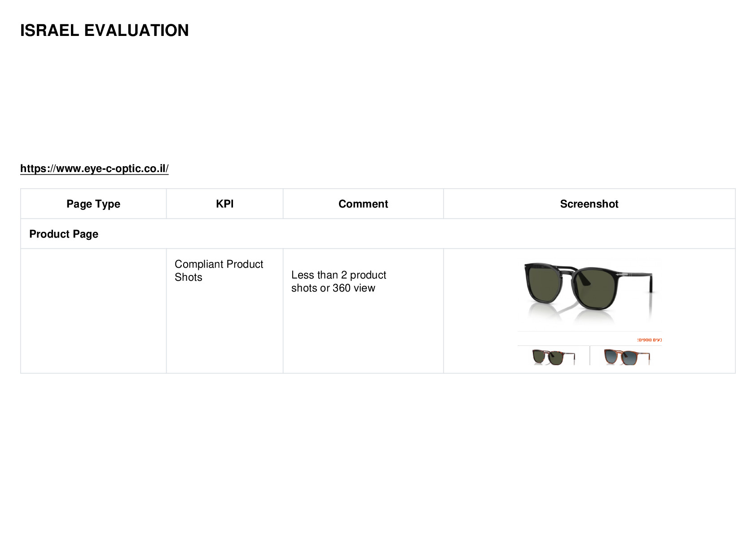Screen dimensions: 756x535
Task: Select the KPI column header
Action: [225, 204]
